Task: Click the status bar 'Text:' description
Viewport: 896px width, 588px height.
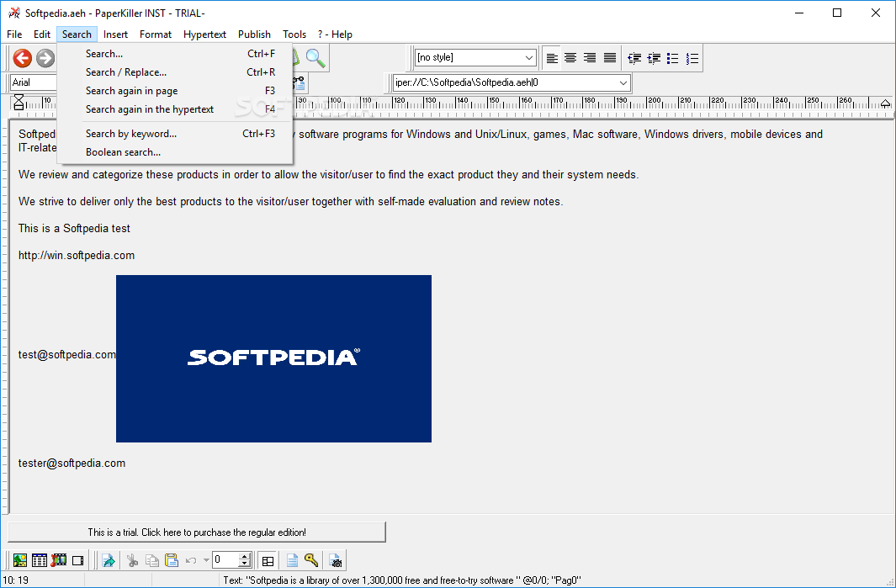Action: click(401, 580)
